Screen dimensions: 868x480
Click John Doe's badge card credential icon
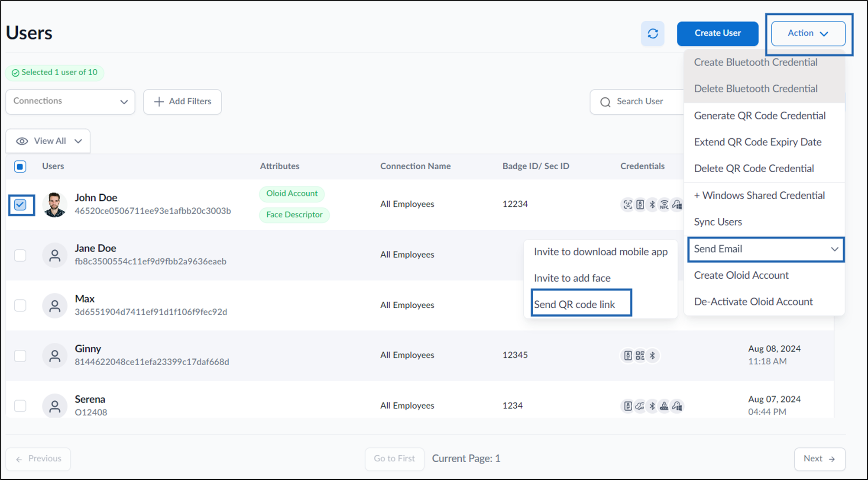(640, 204)
